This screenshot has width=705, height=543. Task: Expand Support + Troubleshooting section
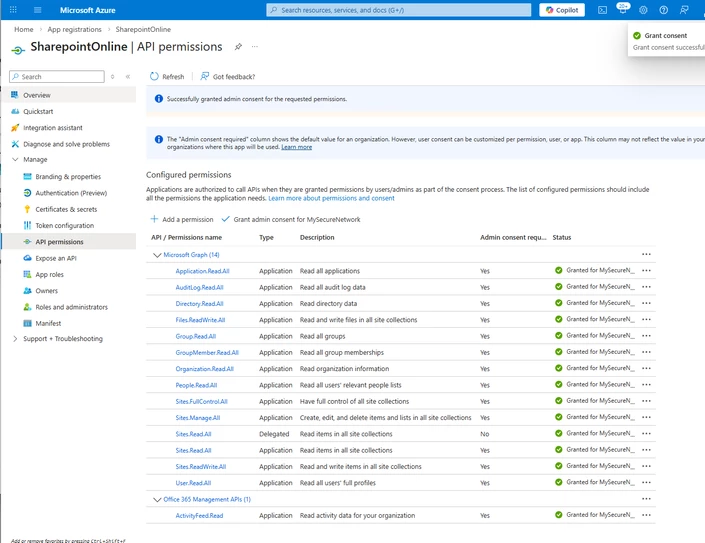(15, 338)
